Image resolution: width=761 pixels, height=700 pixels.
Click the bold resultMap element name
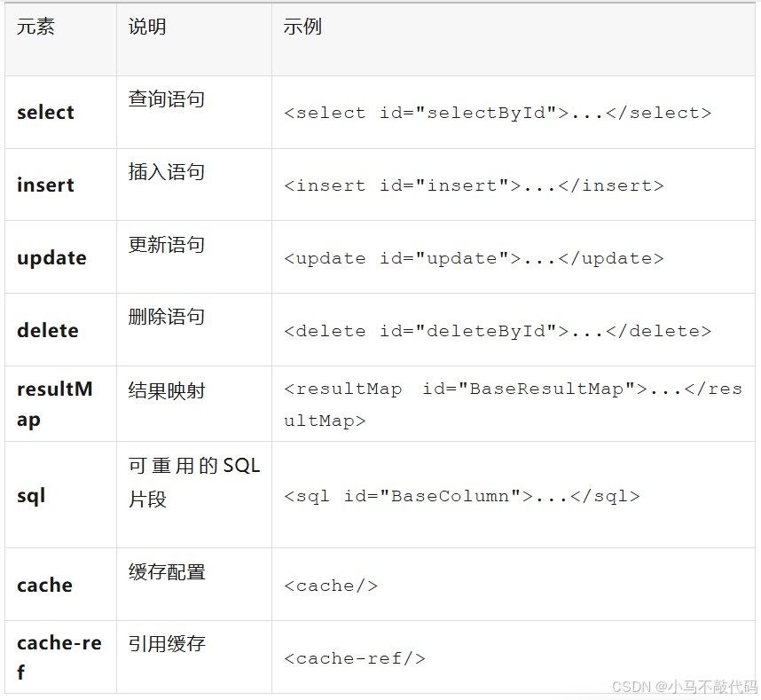pos(54,404)
